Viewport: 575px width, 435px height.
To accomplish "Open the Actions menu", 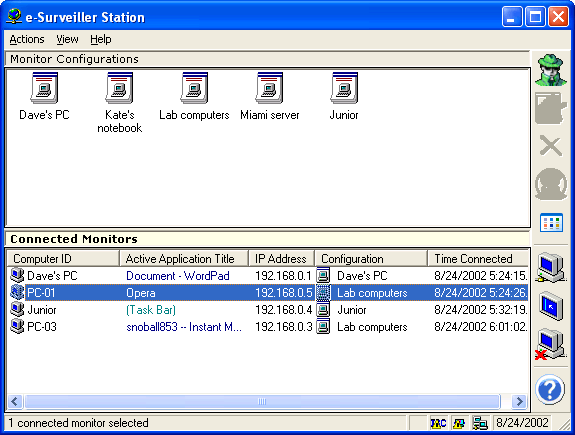I will [27, 39].
